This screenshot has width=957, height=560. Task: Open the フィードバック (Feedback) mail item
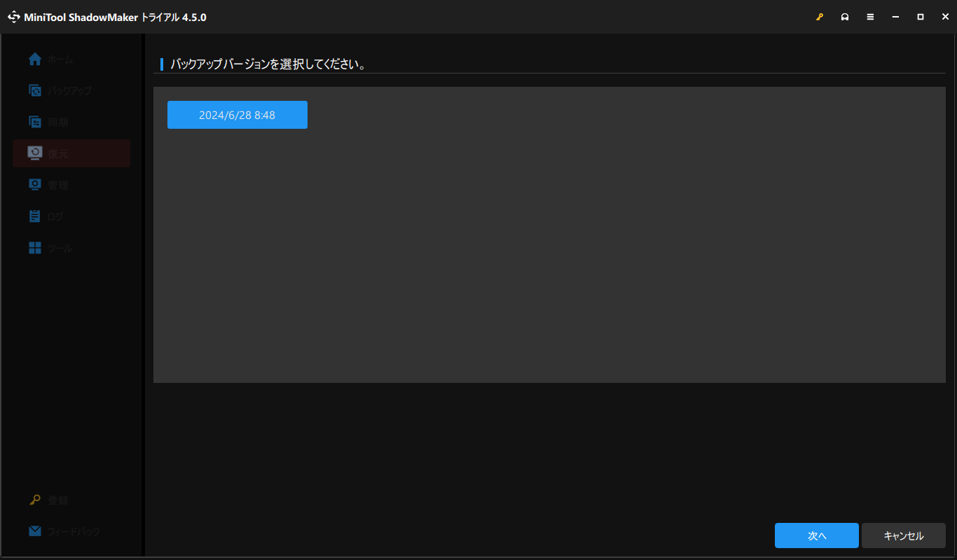(71, 531)
